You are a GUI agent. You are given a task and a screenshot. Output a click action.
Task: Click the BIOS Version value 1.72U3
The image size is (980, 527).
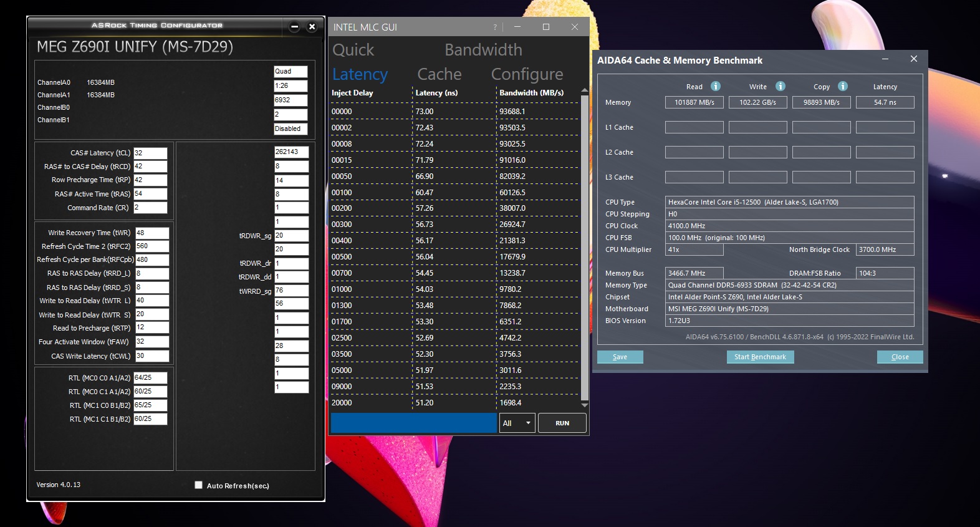[790, 321]
